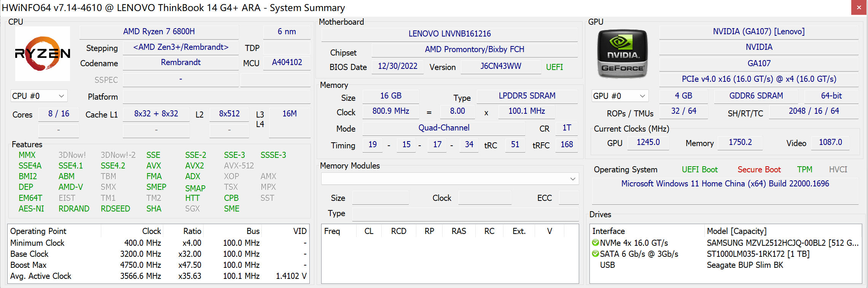Viewport: 868px width, 288px height.
Task: Click the empty Platform field
Action: pyautogui.click(x=216, y=97)
